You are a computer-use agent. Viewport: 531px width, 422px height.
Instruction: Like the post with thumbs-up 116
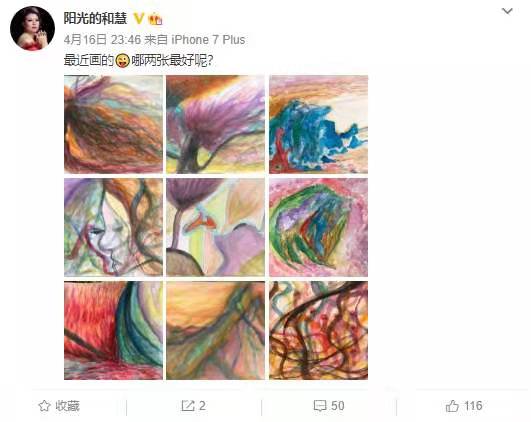click(464, 406)
